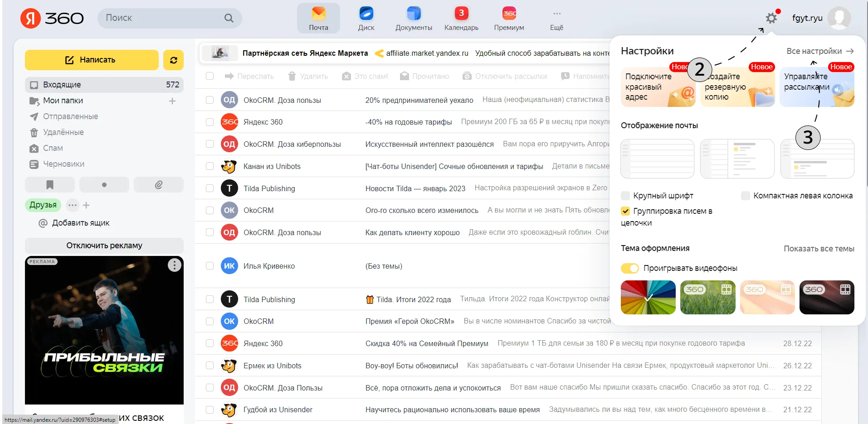Open the fgyt.ryu user avatar
This screenshot has width=868, height=424.
click(839, 18)
